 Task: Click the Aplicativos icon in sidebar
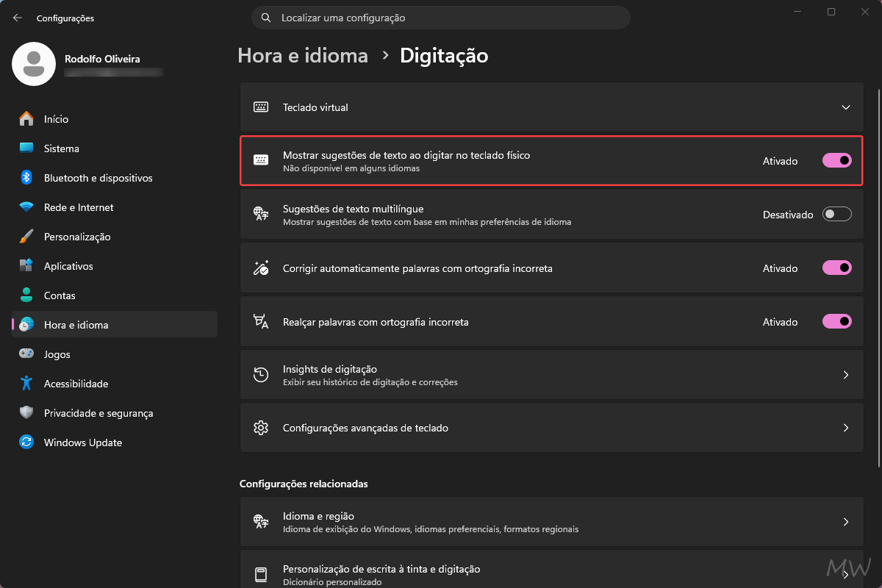click(x=26, y=266)
